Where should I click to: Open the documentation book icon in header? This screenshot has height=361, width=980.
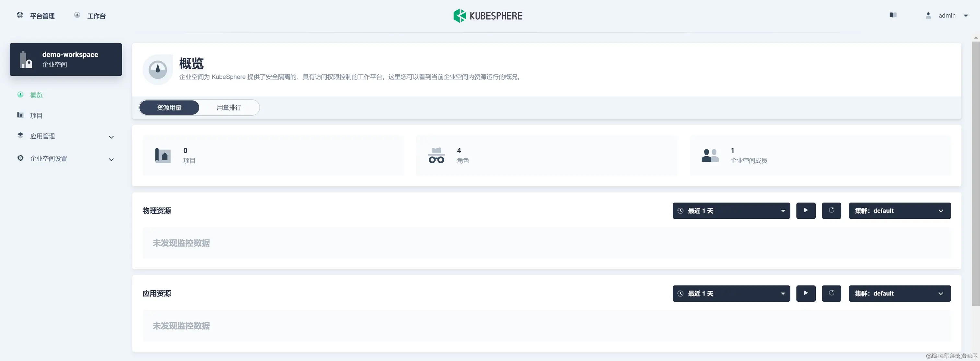[x=893, y=15]
